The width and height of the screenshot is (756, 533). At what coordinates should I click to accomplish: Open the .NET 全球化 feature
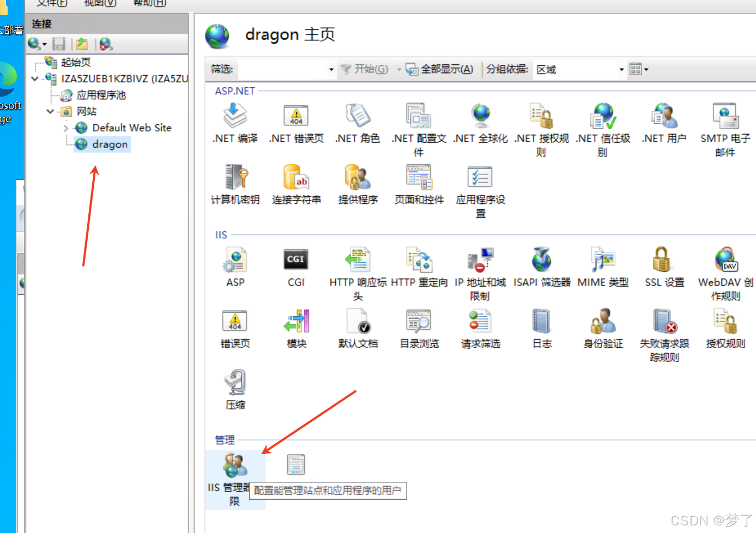click(480, 124)
